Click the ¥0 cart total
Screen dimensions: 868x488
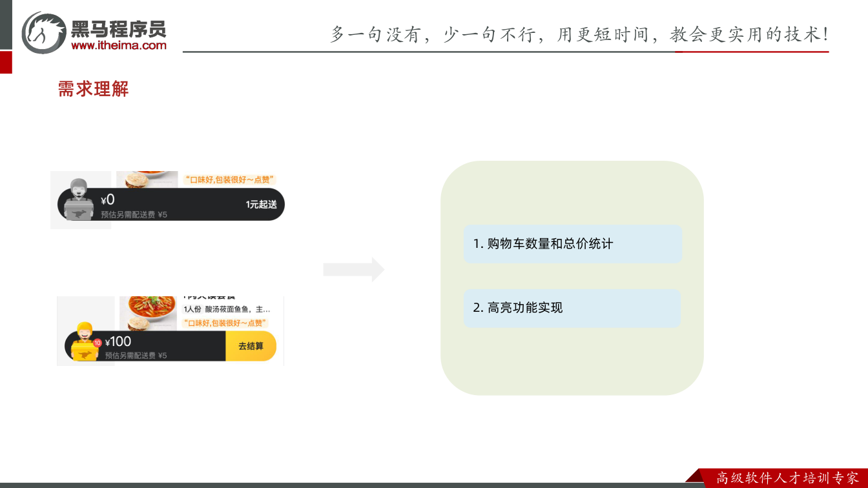coord(108,200)
